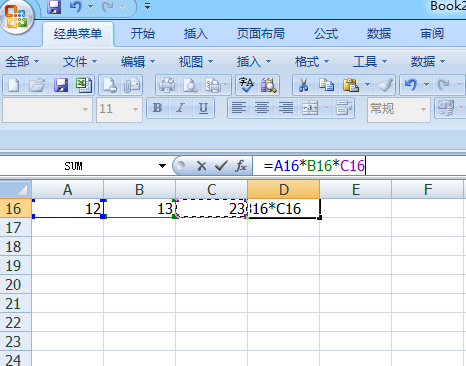
Task: Click Save in the Quick Access Toolbar
Action: point(54,7)
